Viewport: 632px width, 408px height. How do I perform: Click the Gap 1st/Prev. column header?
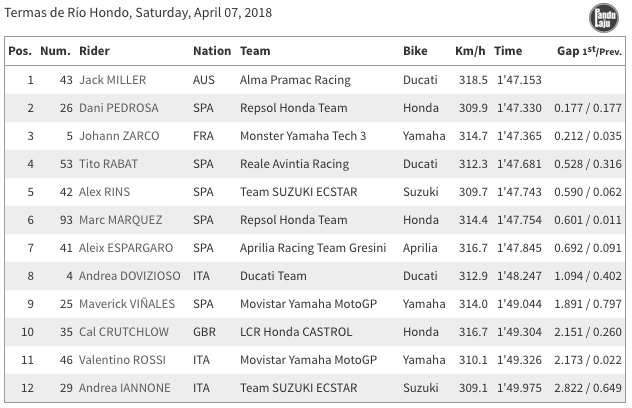pos(589,51)
